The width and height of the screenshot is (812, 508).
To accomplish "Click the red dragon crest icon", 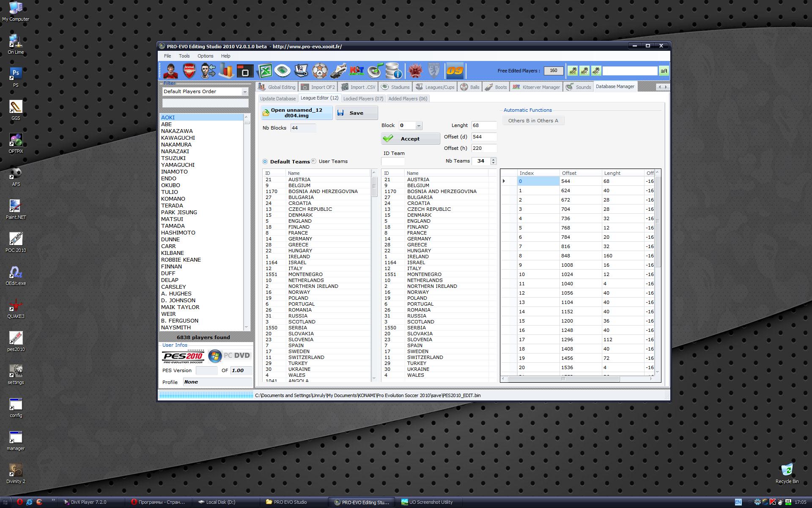I will pos(415,71).
